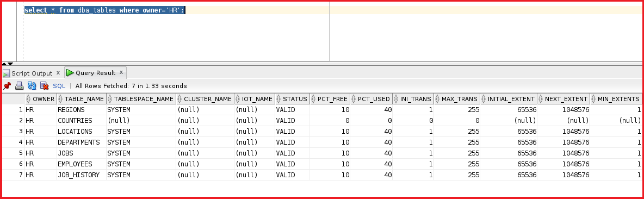
Task: Sort by the IOT_NAME column header
Action: [x=254, y=99]
